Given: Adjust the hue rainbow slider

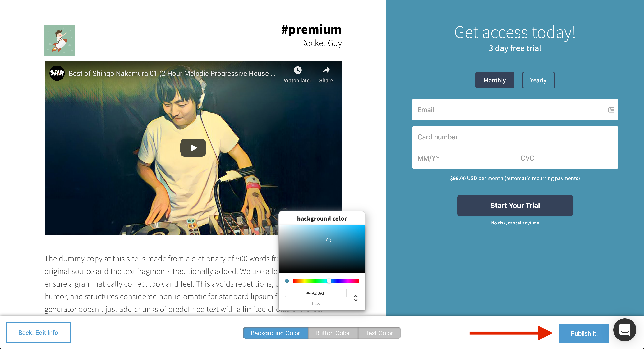Looking at the screenshot, I should (326, 281).
